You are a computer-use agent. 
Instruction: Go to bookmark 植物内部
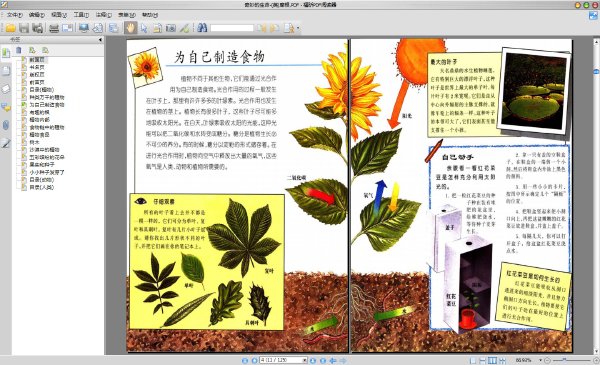coord(39,119)
